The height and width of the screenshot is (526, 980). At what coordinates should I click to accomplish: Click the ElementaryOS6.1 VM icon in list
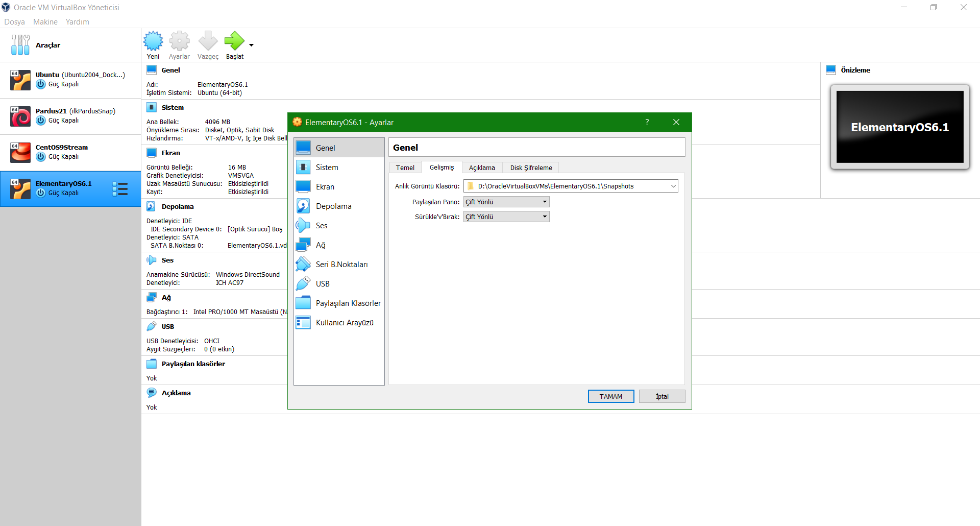[x=20, y=189]
